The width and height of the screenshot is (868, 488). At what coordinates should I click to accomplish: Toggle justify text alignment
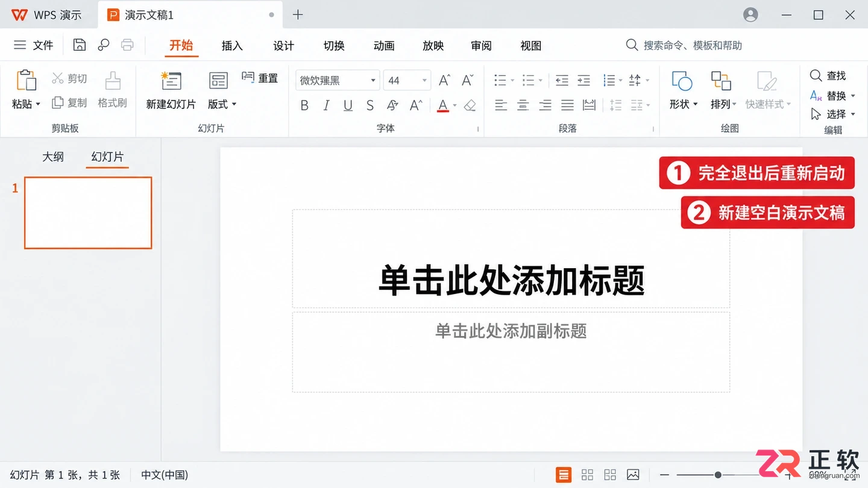tap(567, 105)
